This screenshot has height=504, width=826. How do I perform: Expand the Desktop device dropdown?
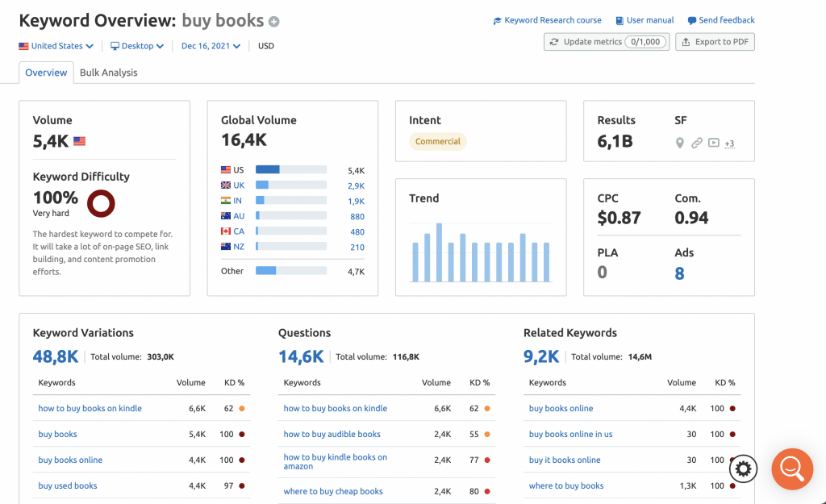[137, 46]
